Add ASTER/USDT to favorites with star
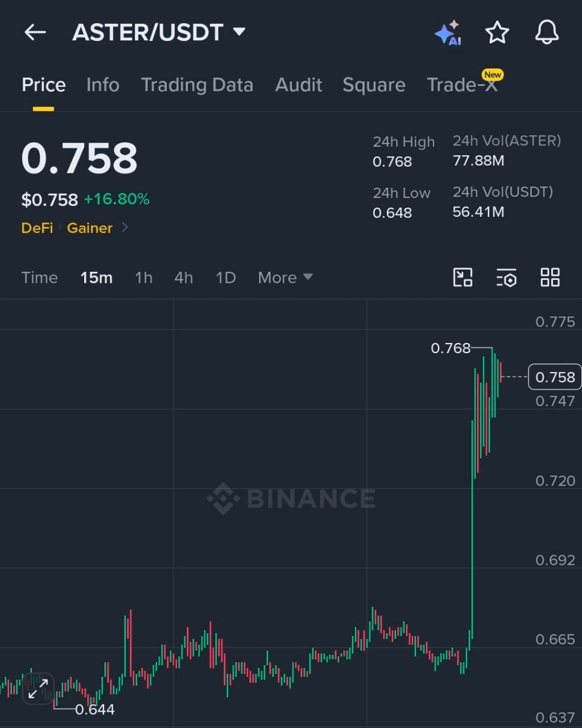582x728 pixels. click(x=497, y=32)
